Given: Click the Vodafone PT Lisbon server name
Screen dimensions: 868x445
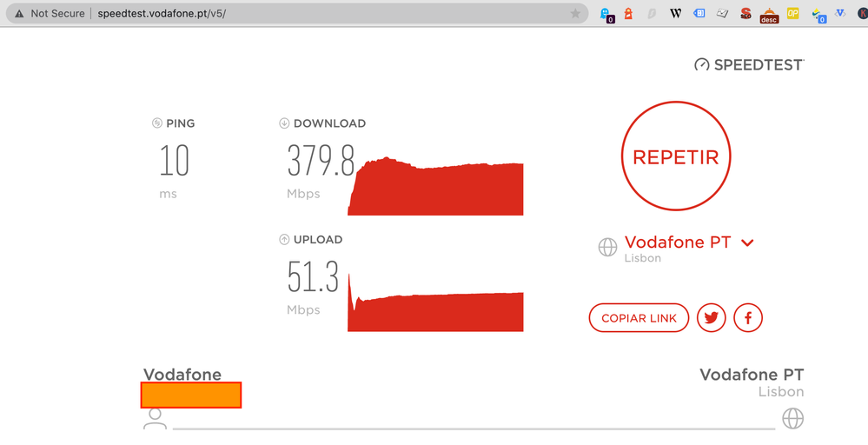Looking at the screenshot, I should [x=678, y=242].
